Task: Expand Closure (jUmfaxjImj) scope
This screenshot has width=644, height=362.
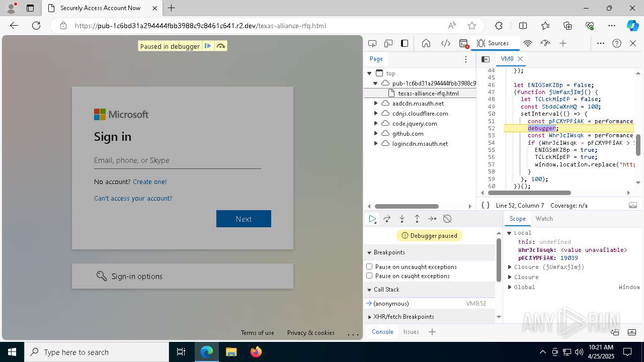Action: point(509,267)
